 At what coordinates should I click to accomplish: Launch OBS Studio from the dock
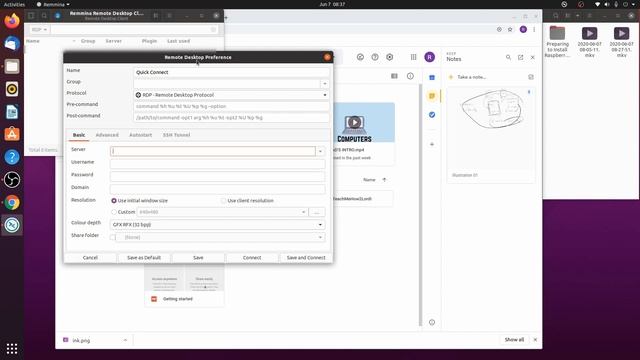click(12, 180)
